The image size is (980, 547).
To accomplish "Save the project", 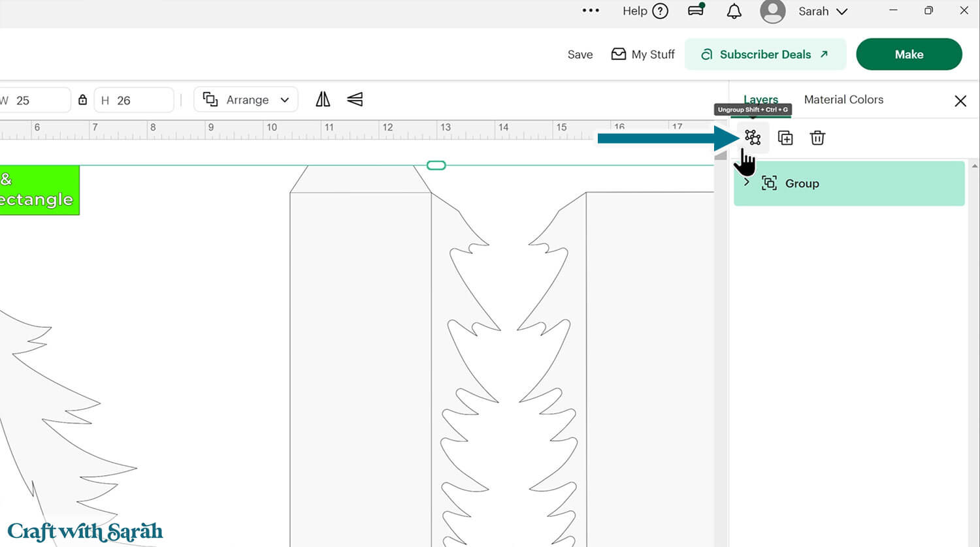I will click(580, 54).
